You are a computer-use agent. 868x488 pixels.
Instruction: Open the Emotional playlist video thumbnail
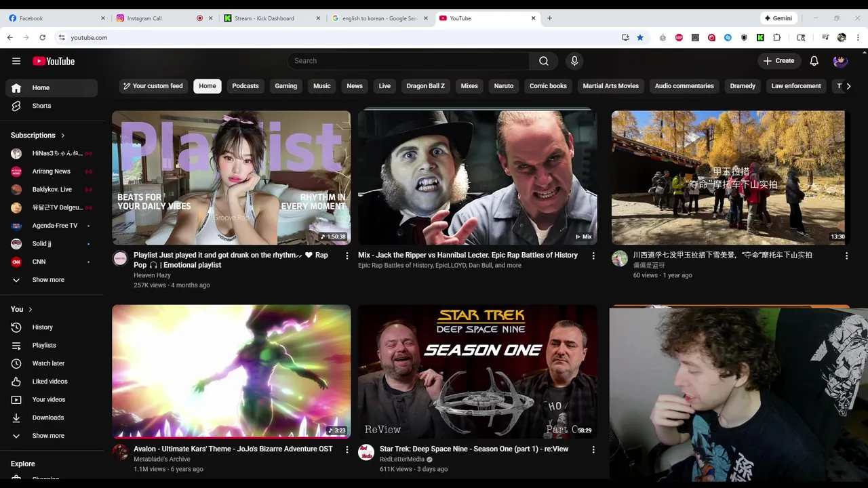[x=231, y=178]
